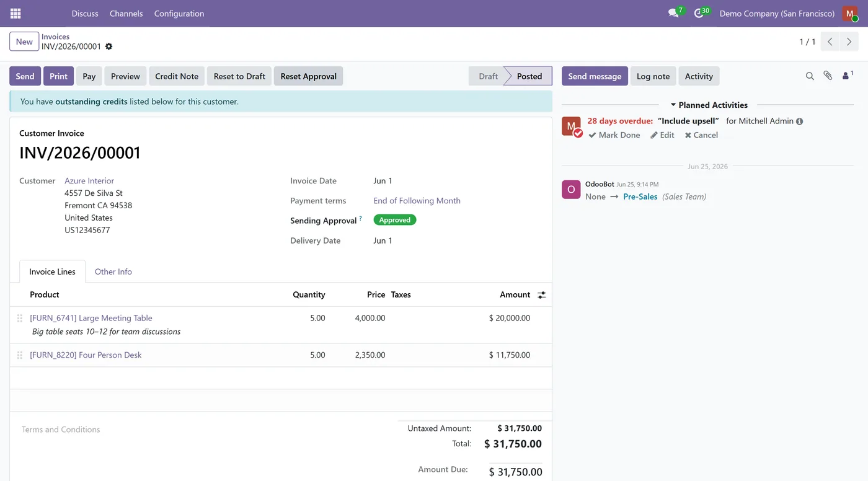Open Four Person Desk product link
Viewport: 868px width, 481px height.
86,355
